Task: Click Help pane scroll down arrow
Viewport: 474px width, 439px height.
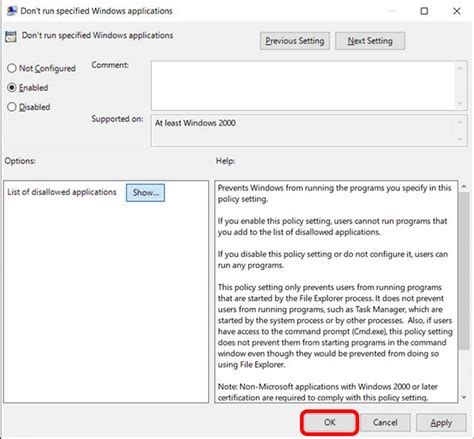Action: click(464, 397)
